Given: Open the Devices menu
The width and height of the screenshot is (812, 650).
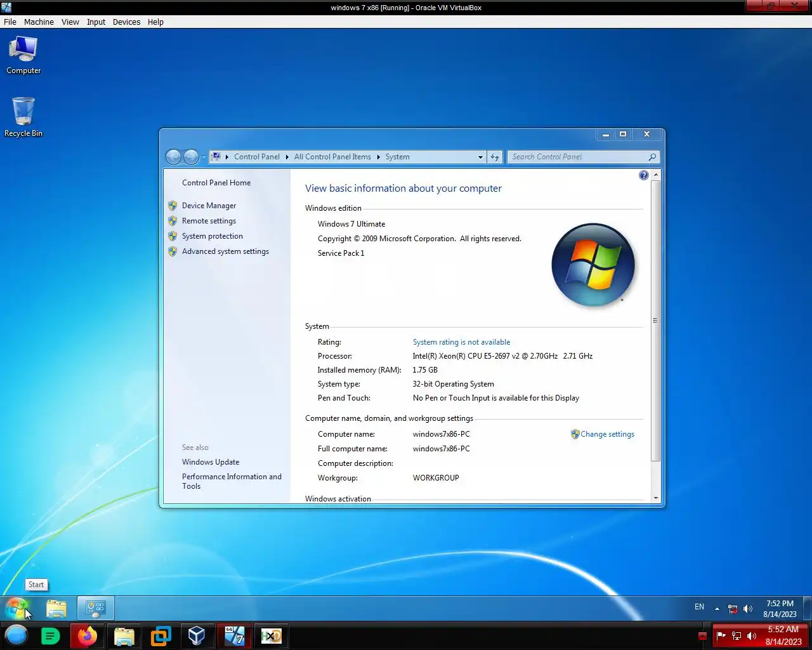Looking at the screenshot, I should [126, 22].
